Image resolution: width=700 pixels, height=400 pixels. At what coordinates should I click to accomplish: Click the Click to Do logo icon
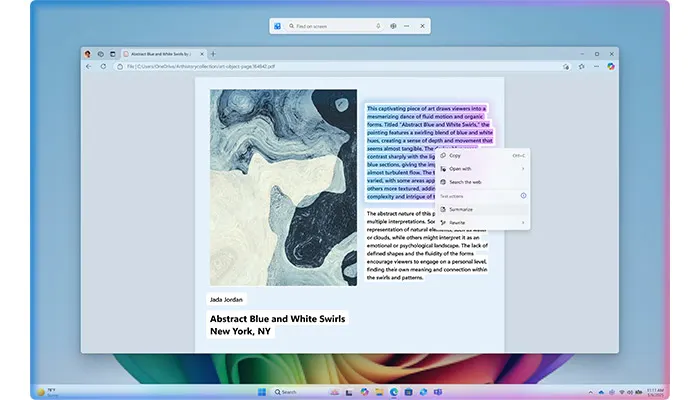pyautogui.click(x=277, y=26)
